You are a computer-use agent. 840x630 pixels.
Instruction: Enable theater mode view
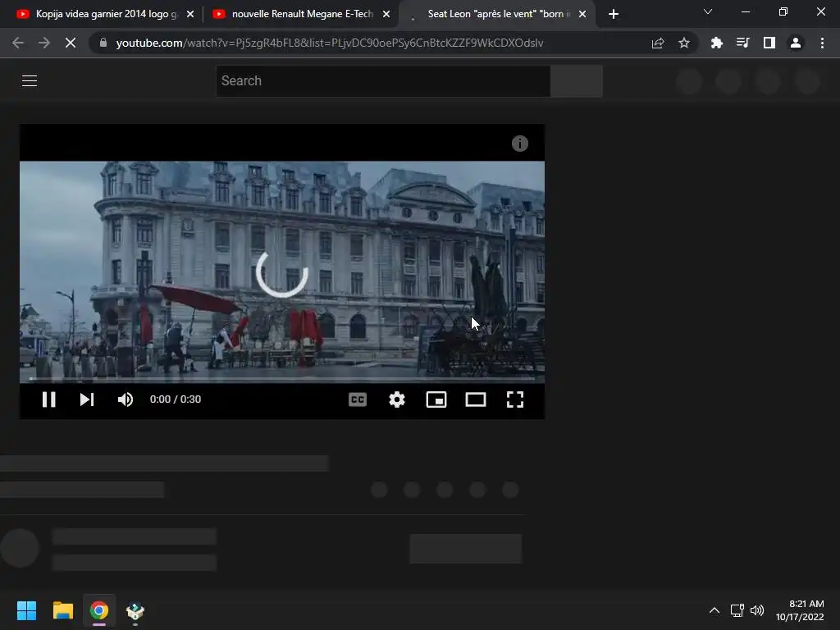coord(476,399)
